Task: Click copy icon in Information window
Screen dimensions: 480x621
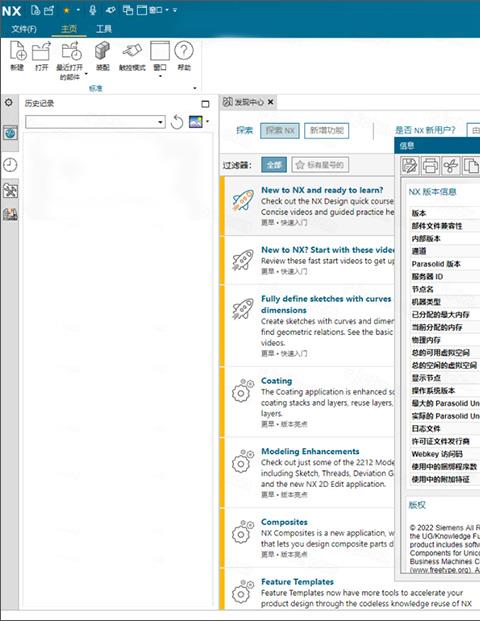Action: point(471,166)
